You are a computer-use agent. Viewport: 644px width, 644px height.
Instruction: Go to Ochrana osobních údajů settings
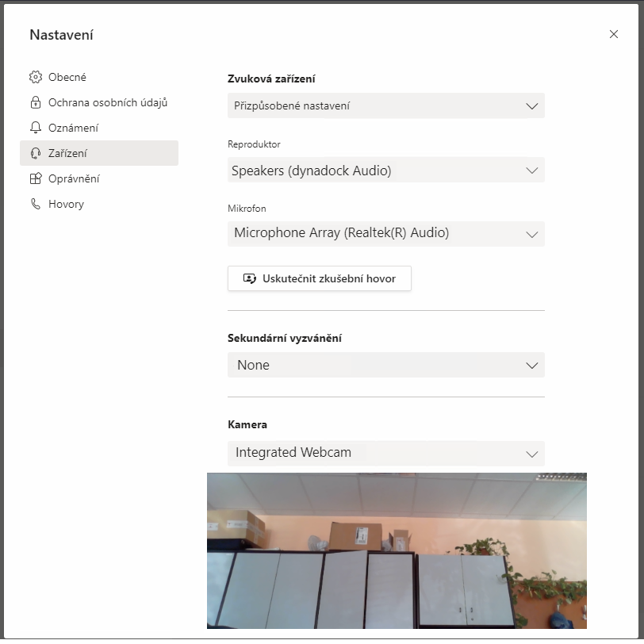99,102
